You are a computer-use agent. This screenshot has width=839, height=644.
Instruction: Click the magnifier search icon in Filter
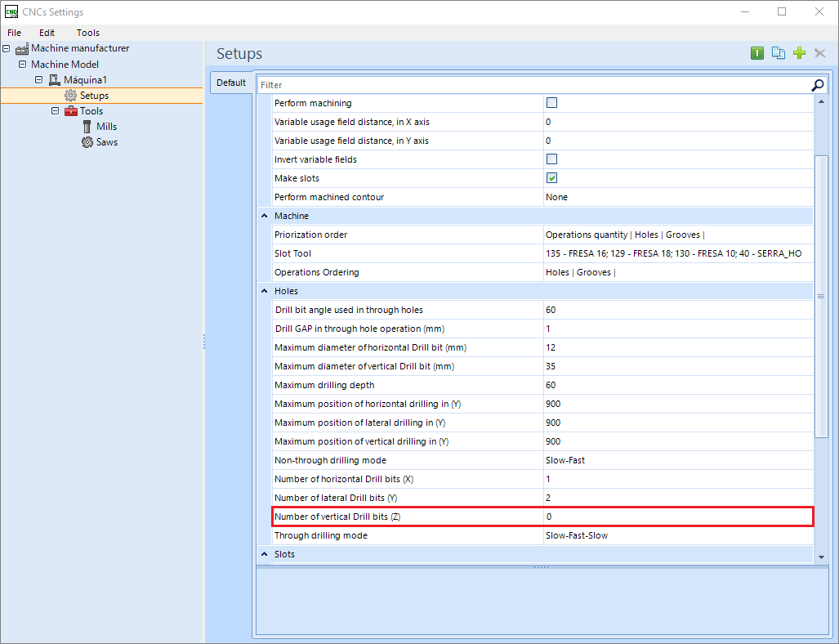point(818,85)
